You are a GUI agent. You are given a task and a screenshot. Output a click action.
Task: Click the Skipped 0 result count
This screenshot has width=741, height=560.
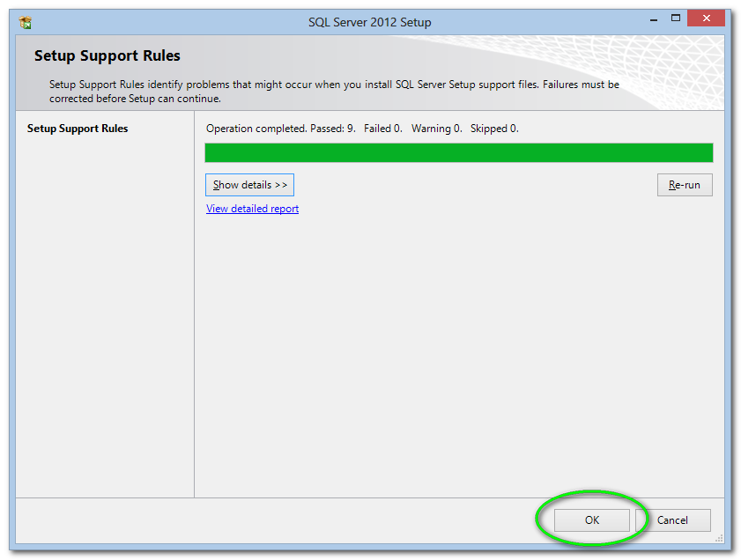tap(494, 129)
